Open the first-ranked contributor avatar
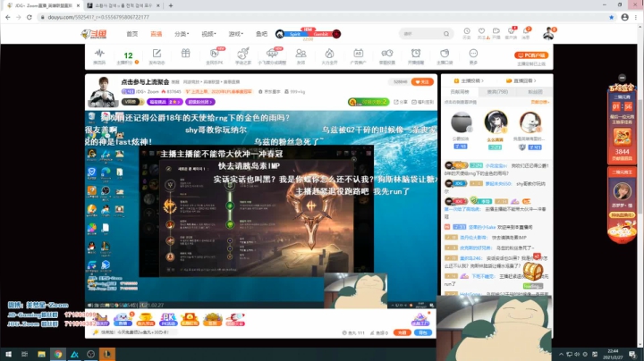 (496, 122)
